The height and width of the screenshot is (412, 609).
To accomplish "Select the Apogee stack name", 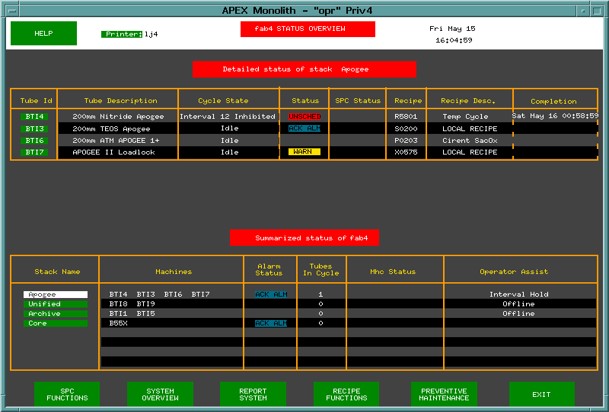I will click(x=55, y=295).
